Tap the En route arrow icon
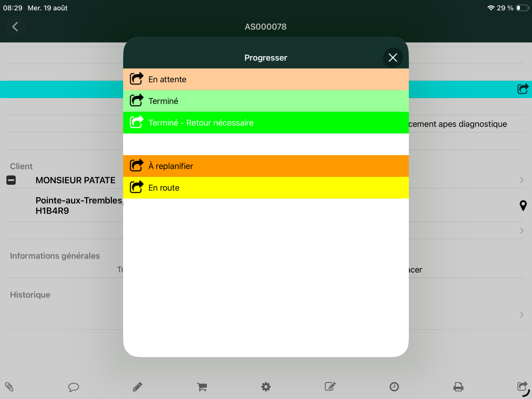This screenshot has width=532, height=399. [136, 187]
